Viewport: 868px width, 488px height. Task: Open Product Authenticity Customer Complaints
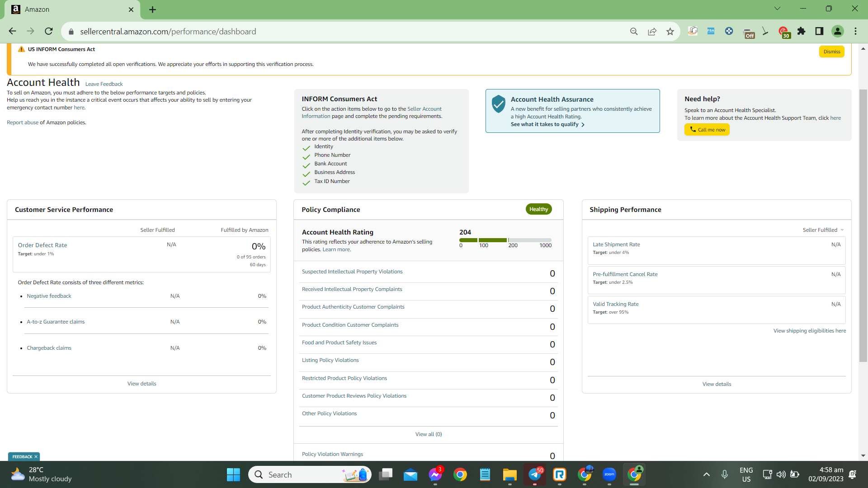click(x=353, y=307)
